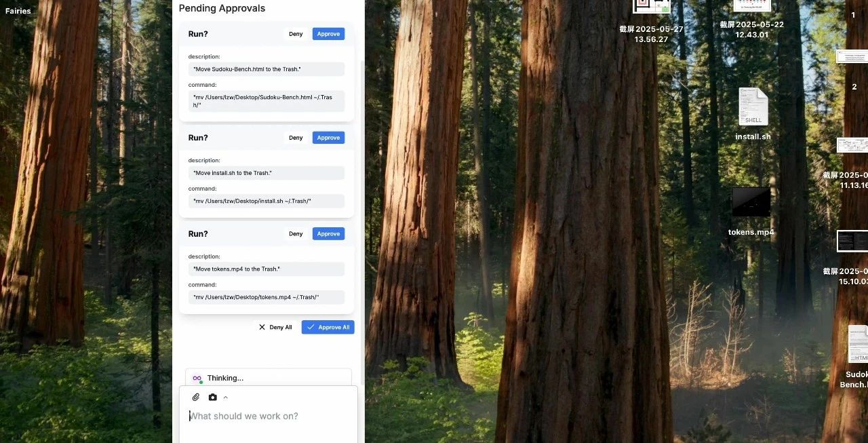Click the X icon of Deny All

click(262, 327)
